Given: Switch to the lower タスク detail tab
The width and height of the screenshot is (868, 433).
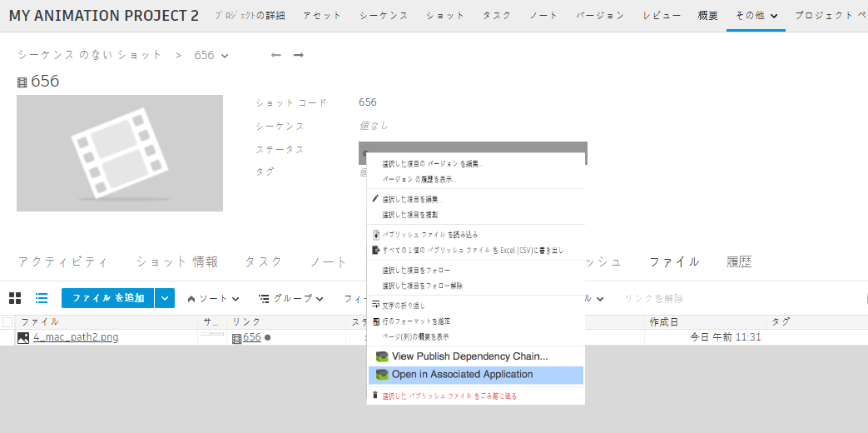Looking at the screenshot, I should pos(263,262).
